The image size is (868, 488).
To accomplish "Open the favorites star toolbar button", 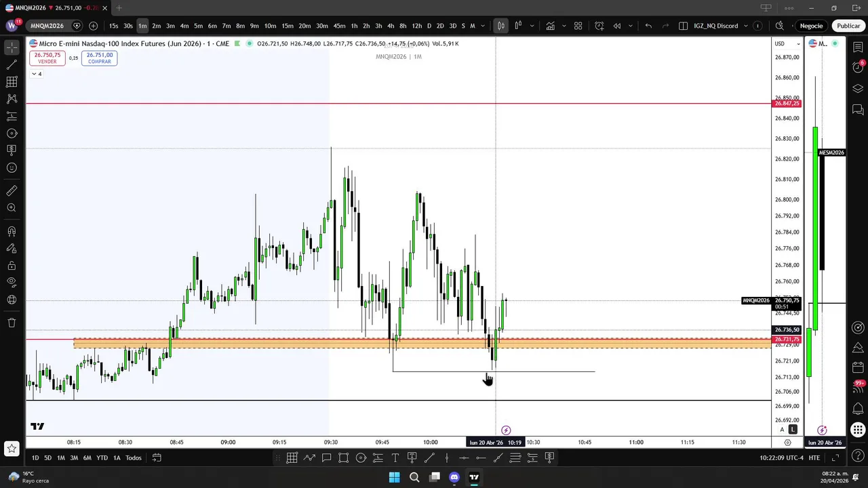I will pos(12,448).
